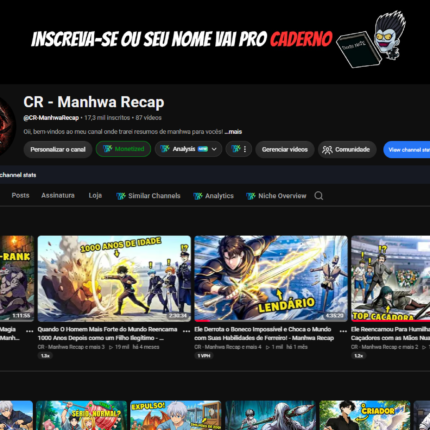Expand channel description via ...mais
Image resolution: width=430 pixels, height=430 pixels.
tap(233, 132)
